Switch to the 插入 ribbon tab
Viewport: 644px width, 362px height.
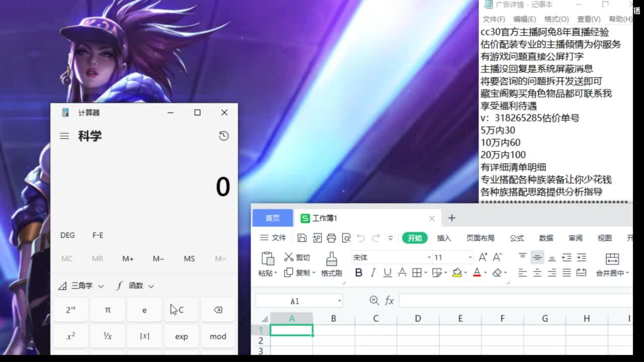pos(444,238)
